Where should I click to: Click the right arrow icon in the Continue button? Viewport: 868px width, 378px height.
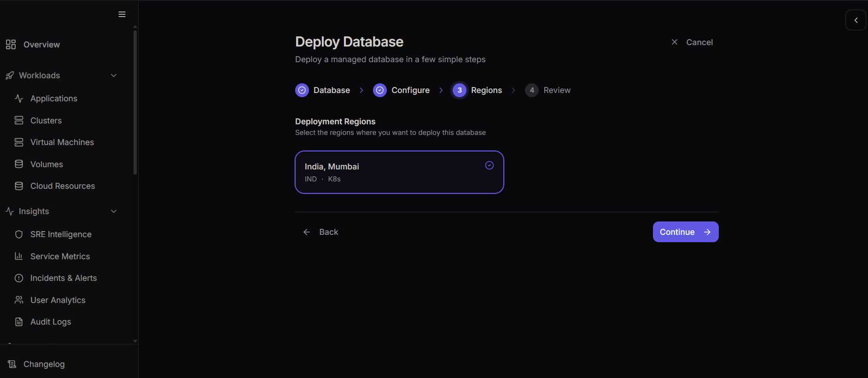(x=707, y=232)
